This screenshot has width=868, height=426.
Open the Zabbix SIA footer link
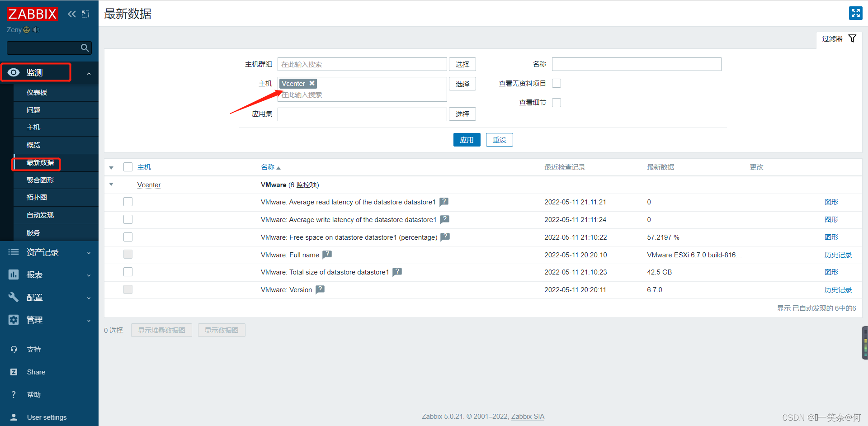pyautogui.click(x=528, y=417)
